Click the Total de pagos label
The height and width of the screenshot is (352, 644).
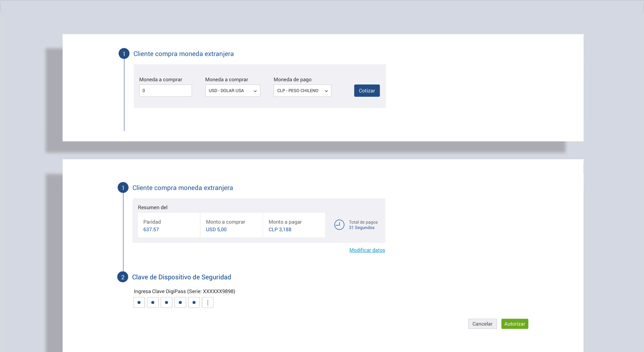coord(363,222)
